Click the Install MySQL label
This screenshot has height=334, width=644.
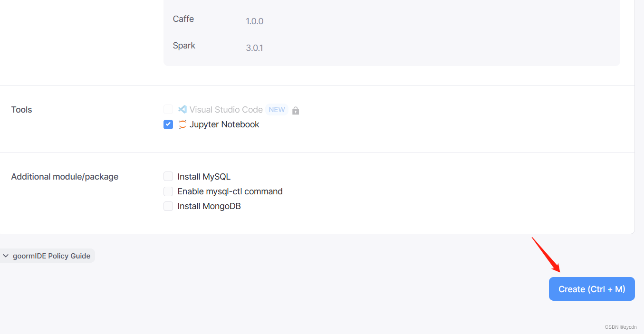(x=204, y=177)
